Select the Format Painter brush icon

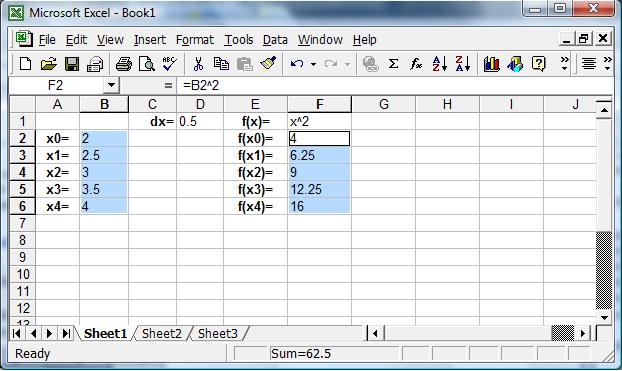tap(268, 63)
